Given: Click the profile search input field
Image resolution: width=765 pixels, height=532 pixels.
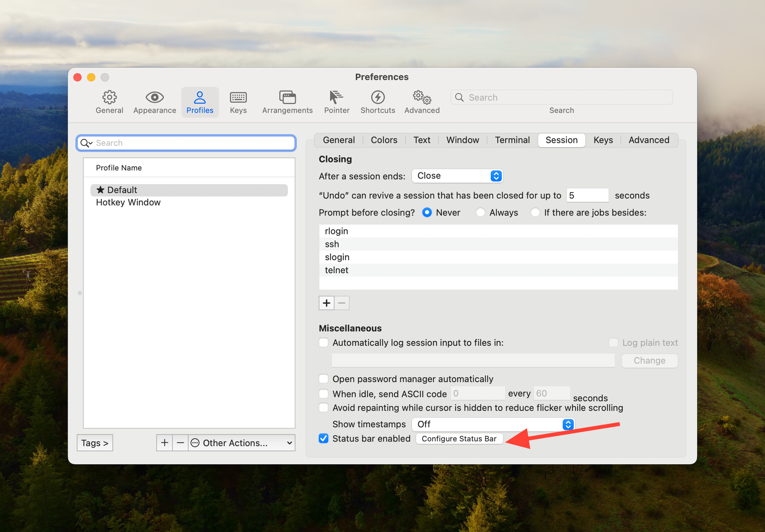Looking at the screenshot, I should tap(187, 143).
